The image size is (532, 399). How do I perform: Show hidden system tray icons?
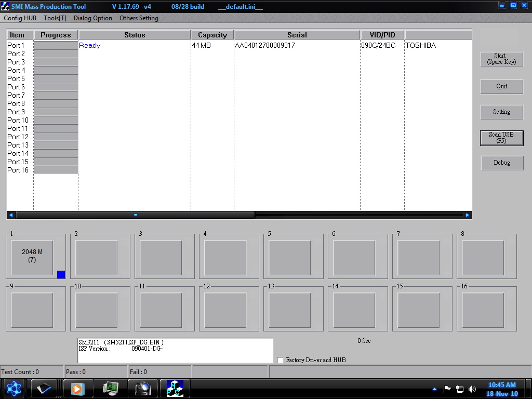click(x=434, y=389)
